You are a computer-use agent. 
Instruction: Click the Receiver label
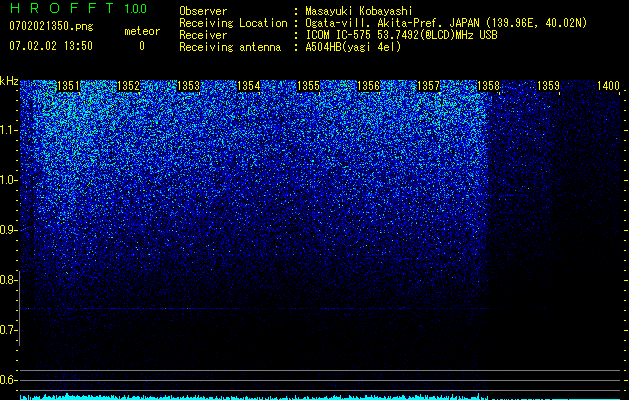pyautogui.click(x=203, y=35)
